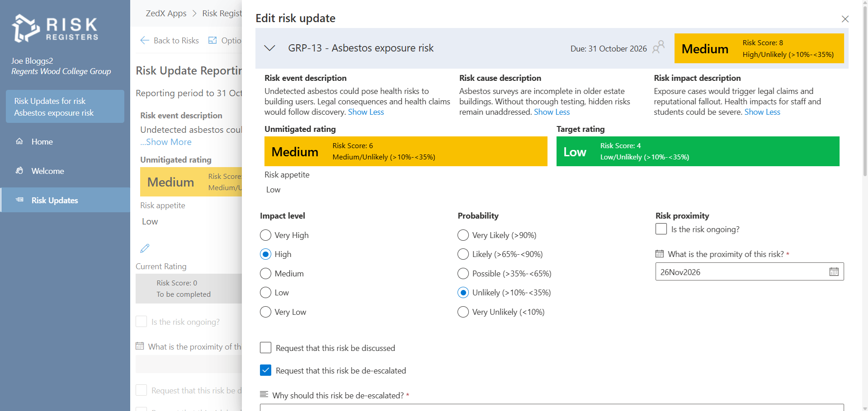
Task: Select Very Likely (>90%) probability
Action: pyautogui.click(x=463, y=235)
